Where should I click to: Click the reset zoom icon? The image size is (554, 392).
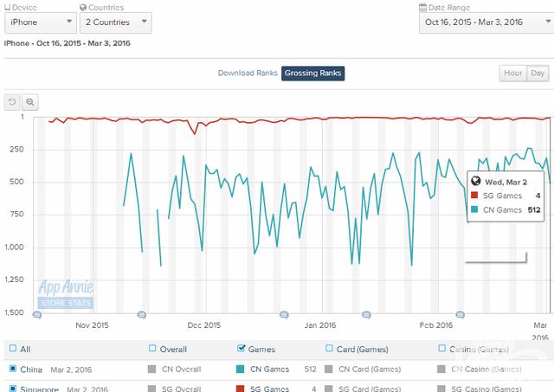point(12,101)
